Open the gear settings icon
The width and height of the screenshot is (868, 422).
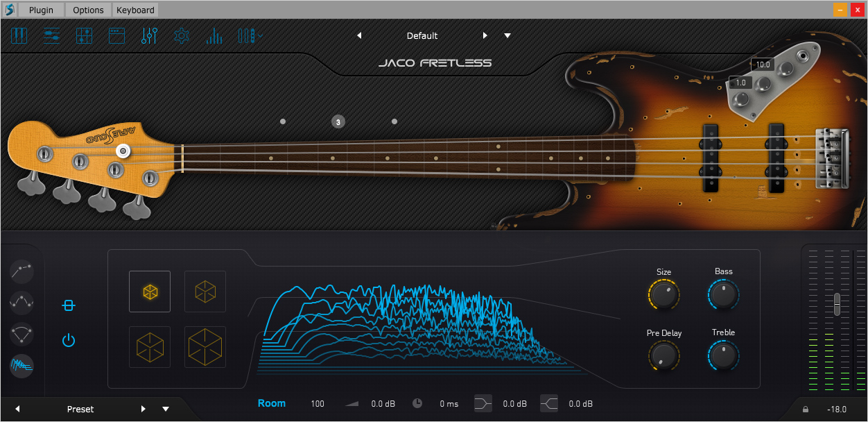[x=182, y=35]
